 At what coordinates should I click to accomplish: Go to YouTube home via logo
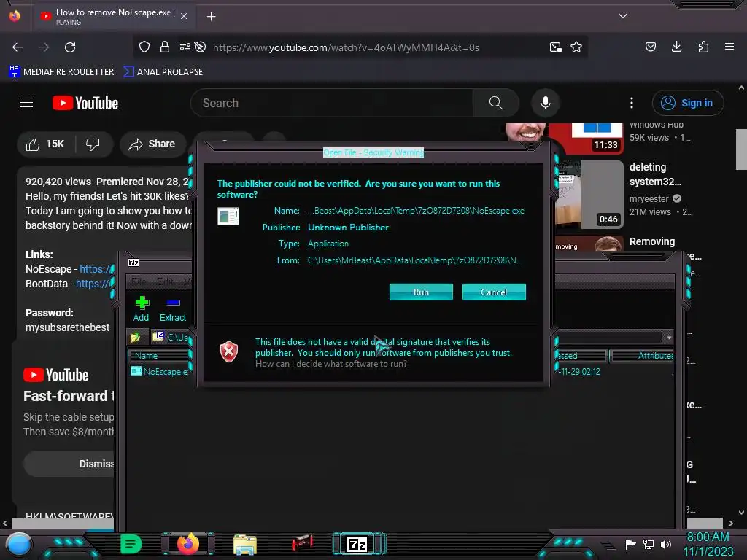[85, 104]
